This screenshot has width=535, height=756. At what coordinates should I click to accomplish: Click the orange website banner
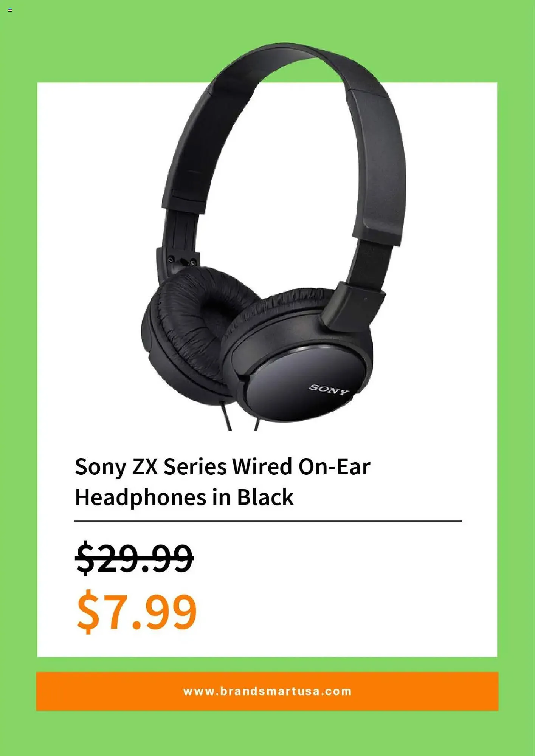click(267, 691)
